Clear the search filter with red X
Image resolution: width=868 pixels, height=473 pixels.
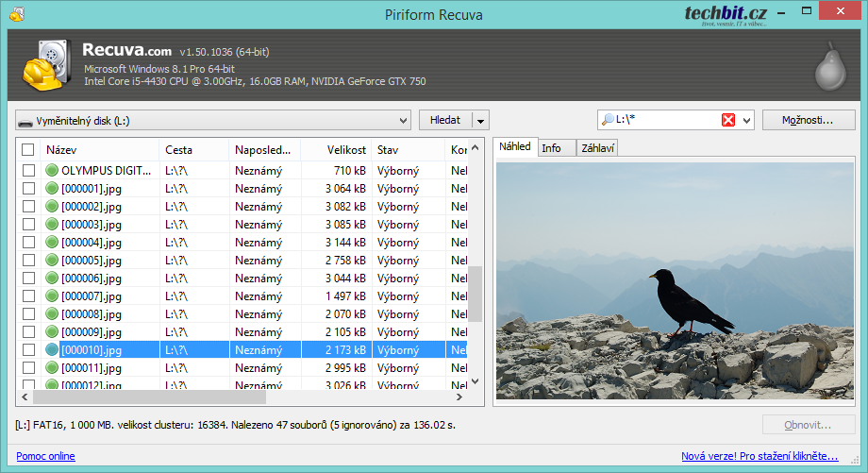[728, 120]
